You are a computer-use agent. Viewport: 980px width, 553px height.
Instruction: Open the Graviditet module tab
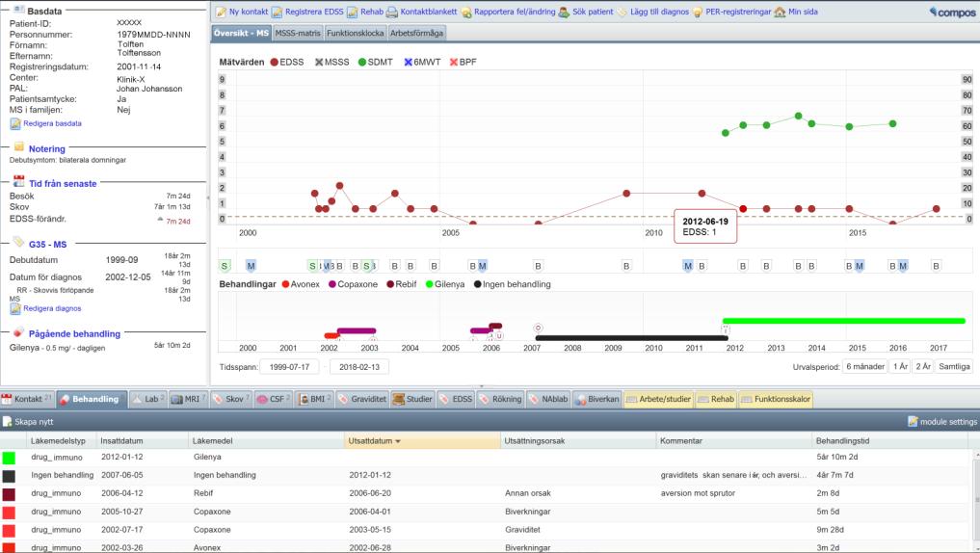(362, 399)
